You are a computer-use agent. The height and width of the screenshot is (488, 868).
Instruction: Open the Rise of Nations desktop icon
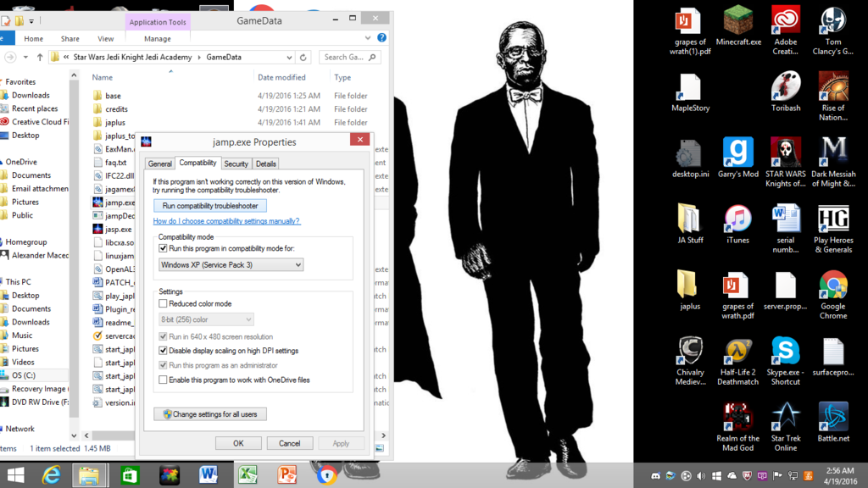pyautogui.click(x=832, y=97)
